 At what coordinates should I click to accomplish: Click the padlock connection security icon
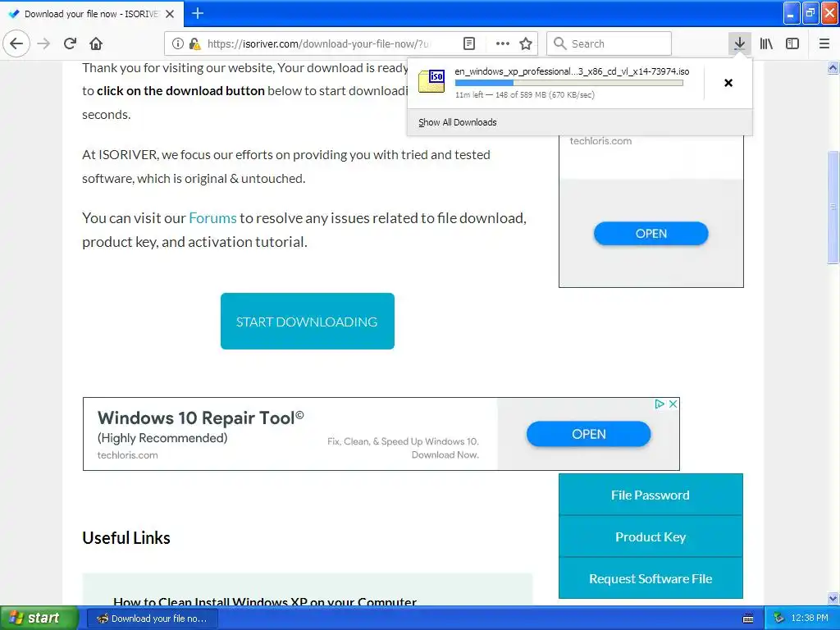[195, 43]
